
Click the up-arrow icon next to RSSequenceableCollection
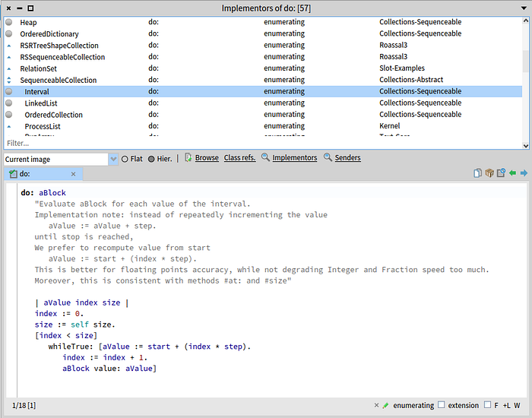[x=9, y=57]
